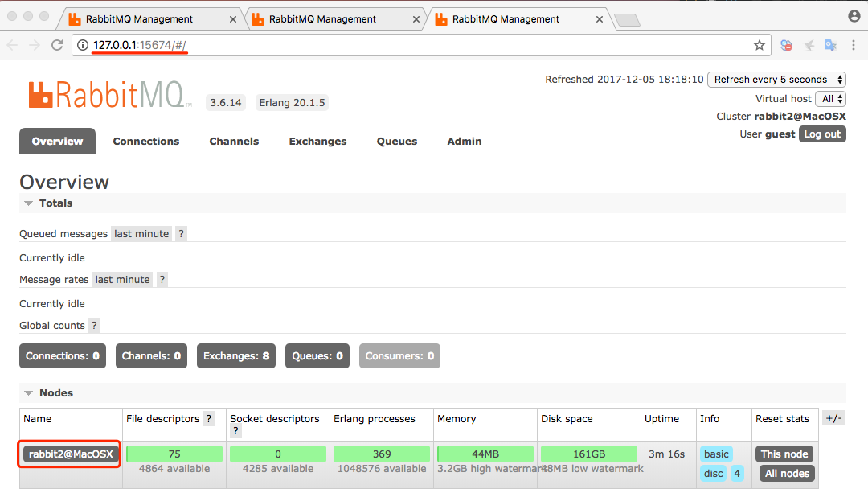Click the Memory bar showing 44MB

(485, 454)
